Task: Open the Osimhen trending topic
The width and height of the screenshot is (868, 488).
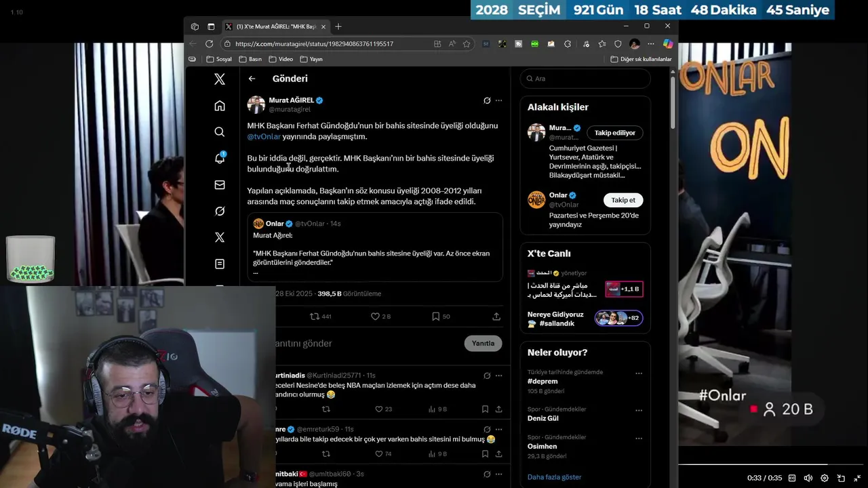Action: pos(542,447)
